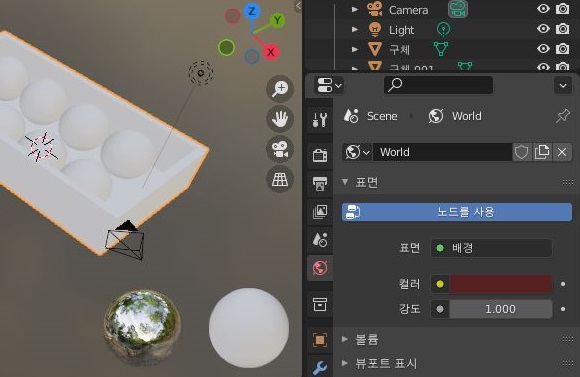Disable 구체 in renders
The width and height of the screenshot is (580, 377).
563,48
